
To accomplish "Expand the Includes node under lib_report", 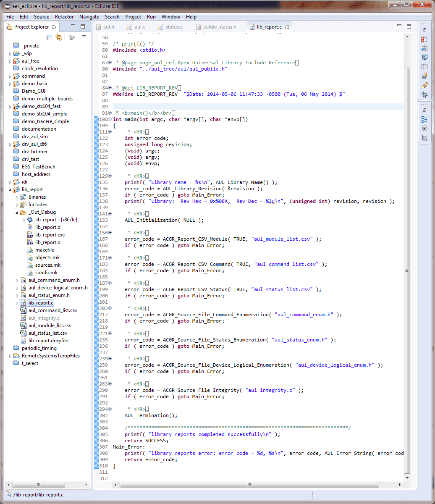I will pos(17,205).
